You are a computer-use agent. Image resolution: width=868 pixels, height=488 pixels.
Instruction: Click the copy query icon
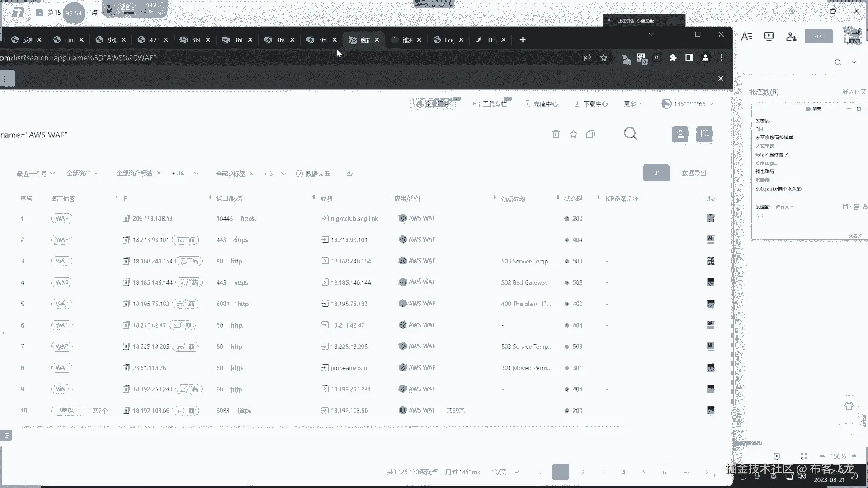590,134
